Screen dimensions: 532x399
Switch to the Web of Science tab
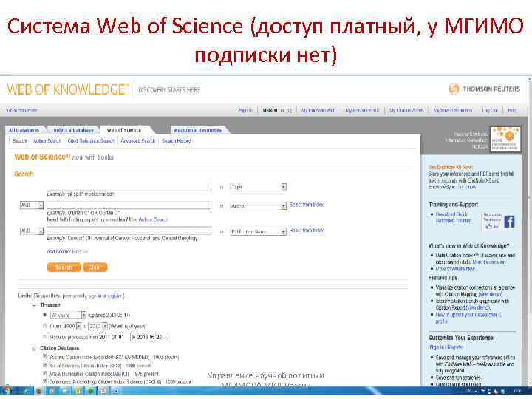click(124, 130)
